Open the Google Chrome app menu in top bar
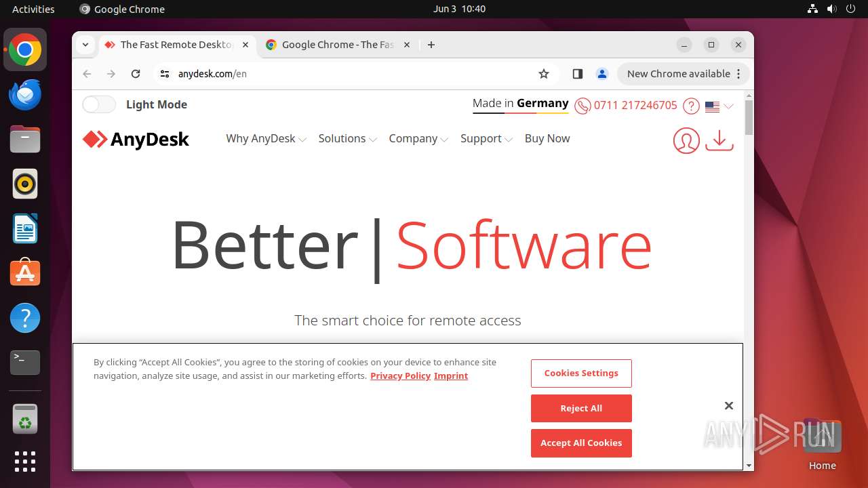The width and height of the screenshot is (868, 488). point(122,9)
